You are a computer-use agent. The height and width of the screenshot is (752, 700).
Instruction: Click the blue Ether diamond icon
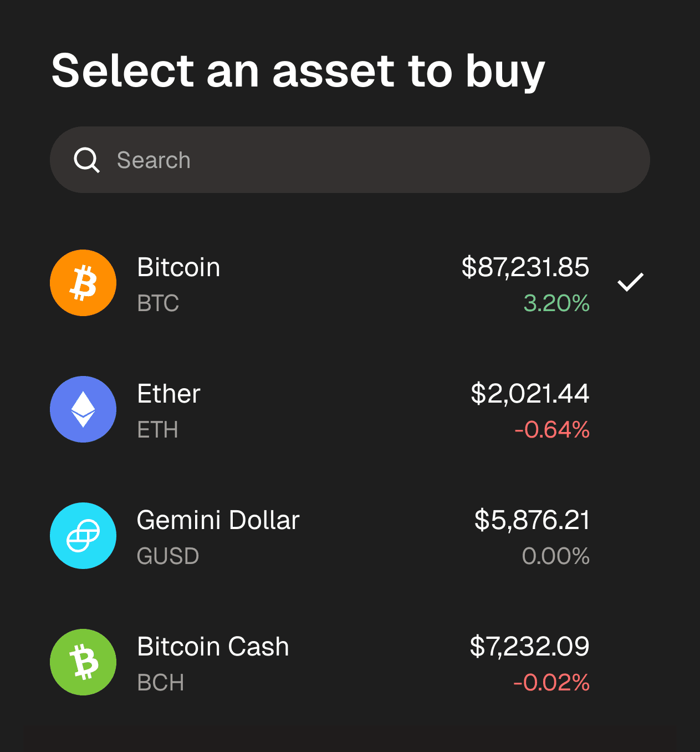point(83,409)
